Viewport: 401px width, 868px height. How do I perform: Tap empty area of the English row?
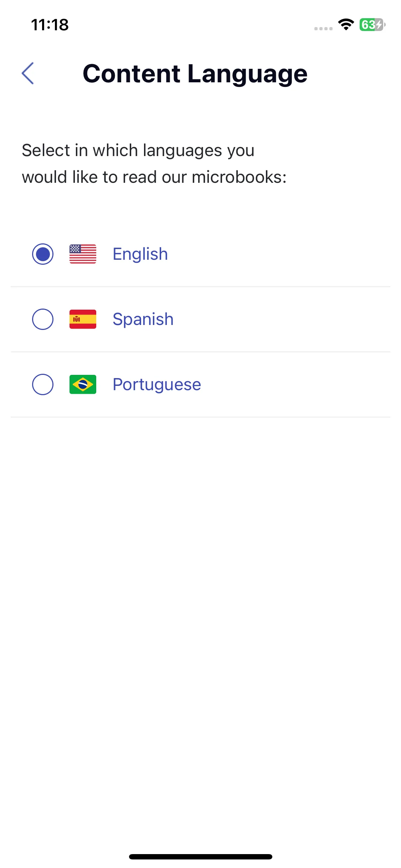278,254
